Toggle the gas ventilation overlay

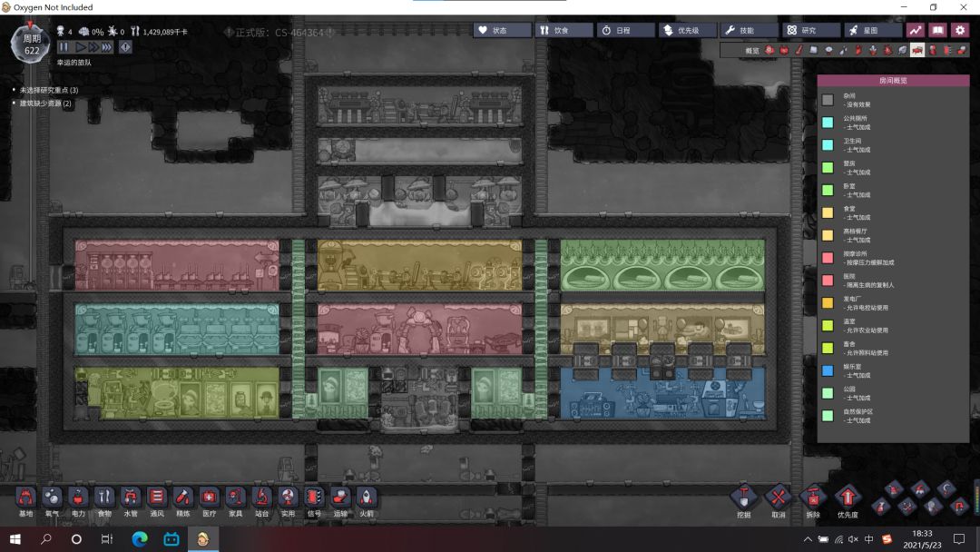click(x=858, y=50)
